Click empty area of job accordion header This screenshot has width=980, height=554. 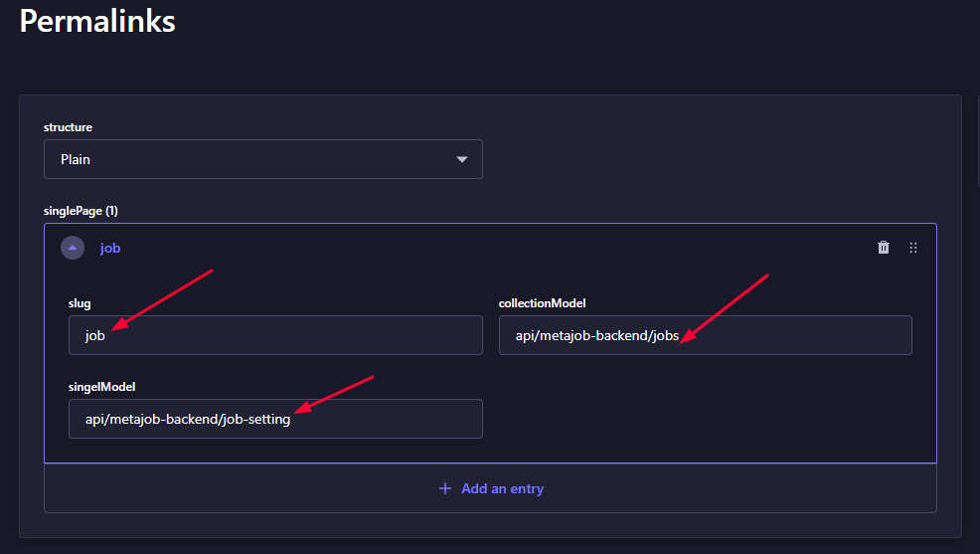(x=500, y=248)
